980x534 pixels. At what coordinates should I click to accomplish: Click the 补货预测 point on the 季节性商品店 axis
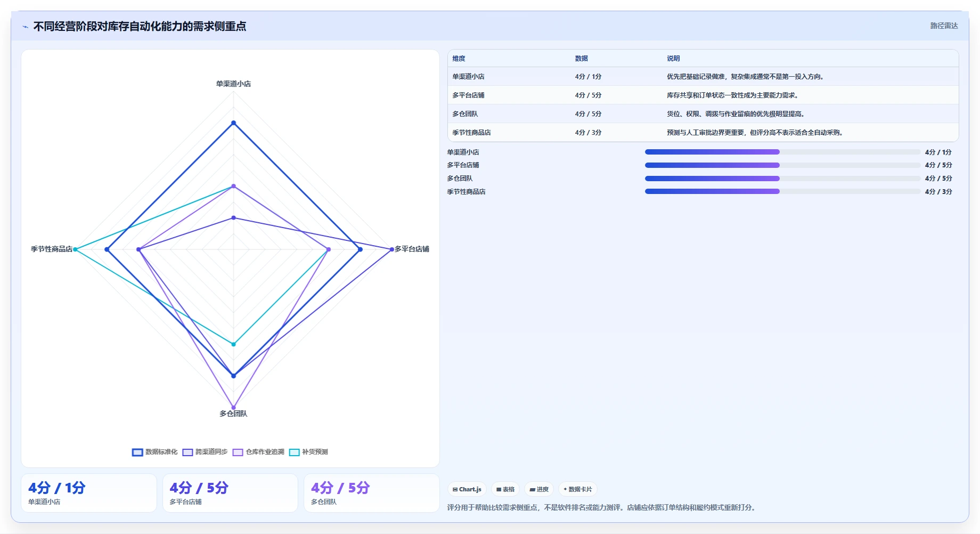(x=75, y=249)
